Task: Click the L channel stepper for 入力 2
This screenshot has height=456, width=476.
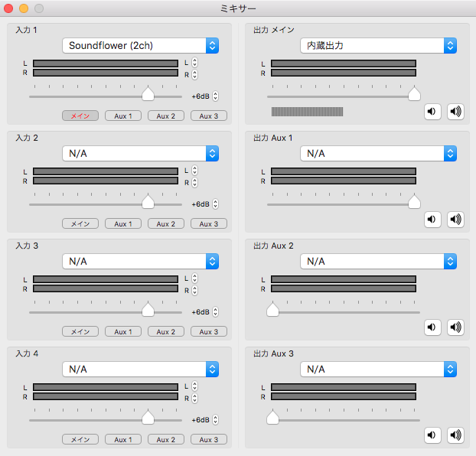Action: point(195,171)
